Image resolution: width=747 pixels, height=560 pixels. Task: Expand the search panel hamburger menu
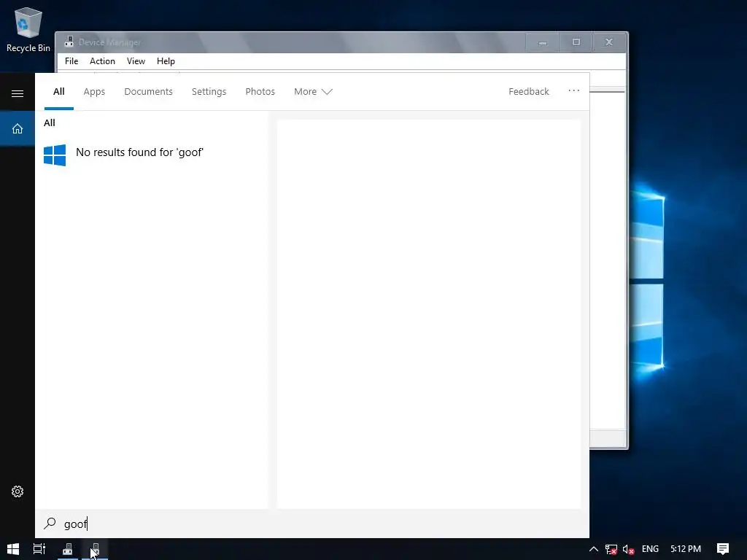[x=18, y=93]
